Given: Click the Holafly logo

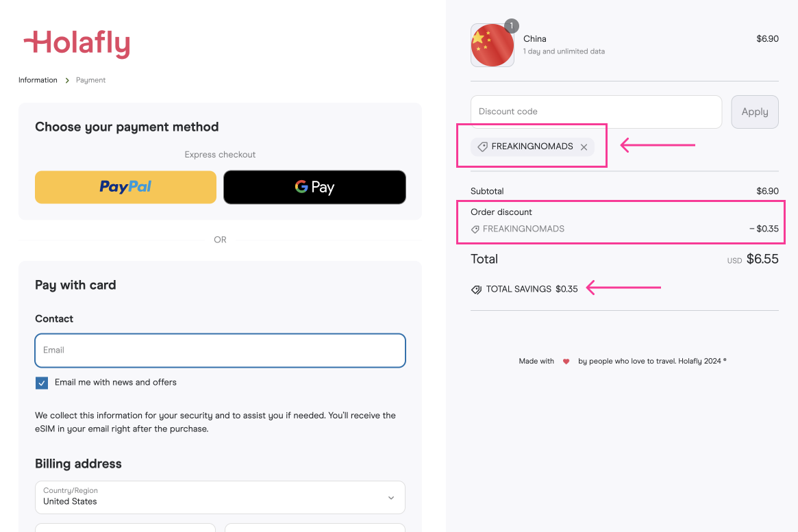Looking at the screenshot, I should pos(77,42).
